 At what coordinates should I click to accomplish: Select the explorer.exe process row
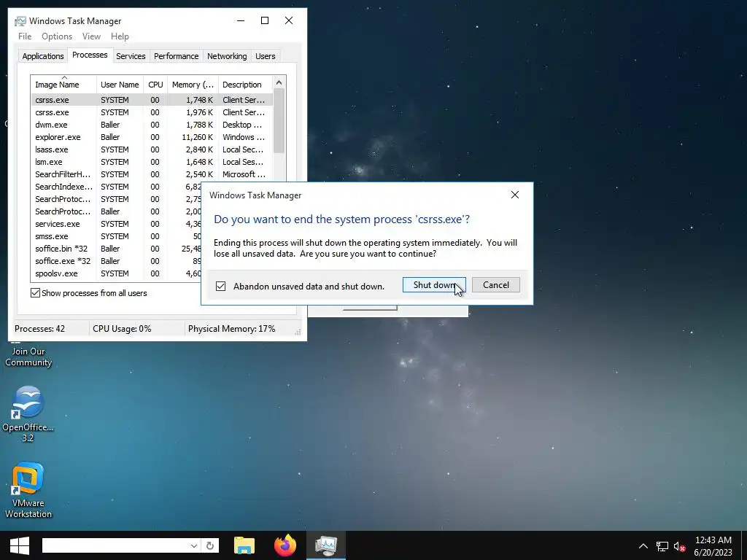(x=152, y=137)
